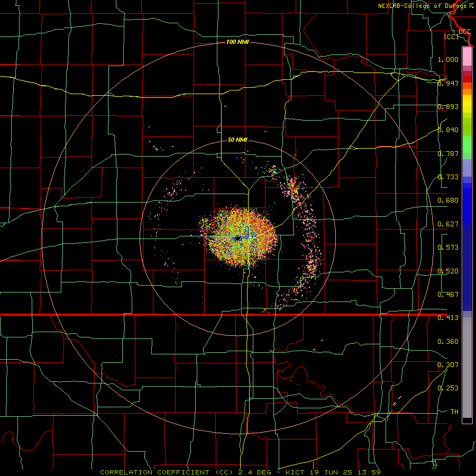This screenshot has height=476, width=476.
Task: Click the [CC] legend heading
Action: point(452,36)
